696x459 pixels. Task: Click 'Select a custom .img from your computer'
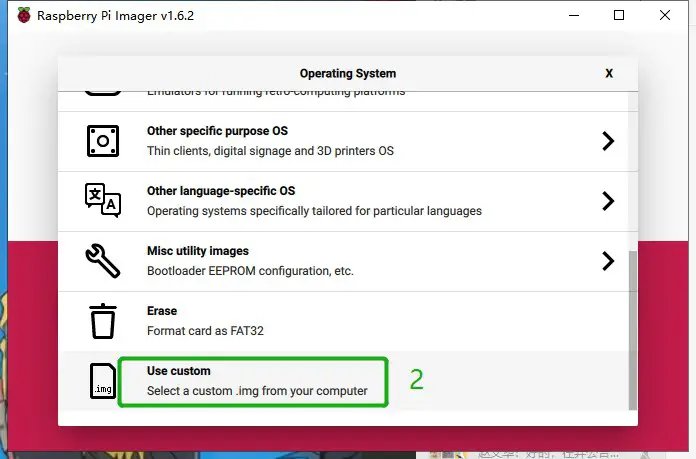pyautogui.click(x=257, y=391)
